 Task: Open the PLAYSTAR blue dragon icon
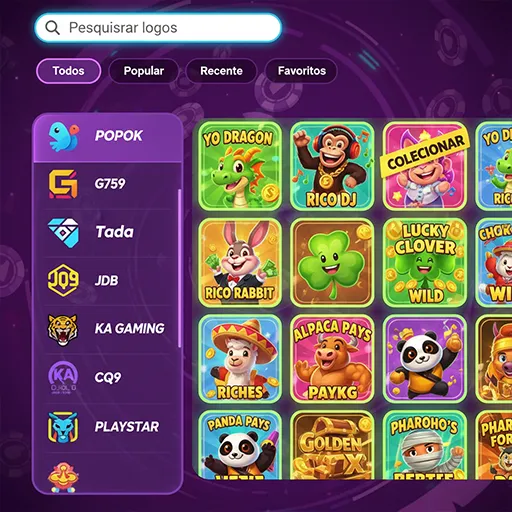63,427
